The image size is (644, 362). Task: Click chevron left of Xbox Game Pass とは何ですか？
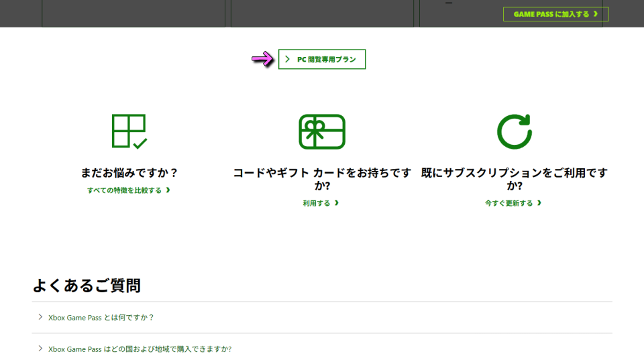tap(40, 317)
